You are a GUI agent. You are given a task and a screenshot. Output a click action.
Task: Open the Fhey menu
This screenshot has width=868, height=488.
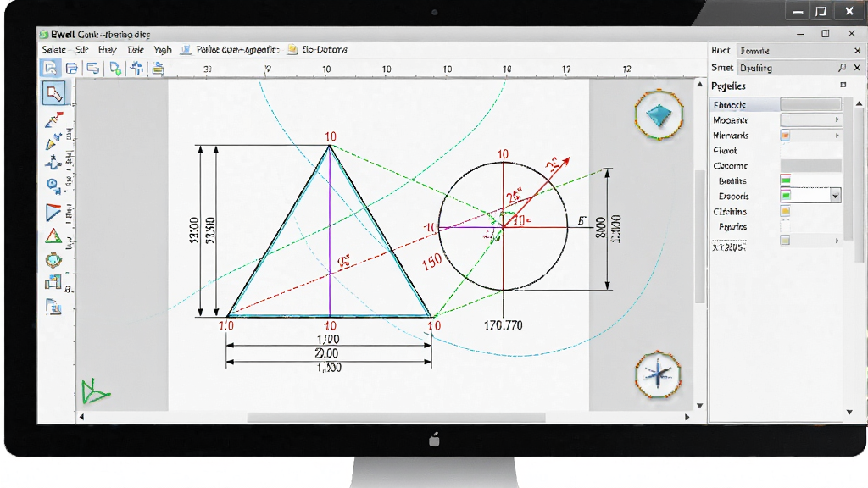pyautogui.click(x=108, y=50)
